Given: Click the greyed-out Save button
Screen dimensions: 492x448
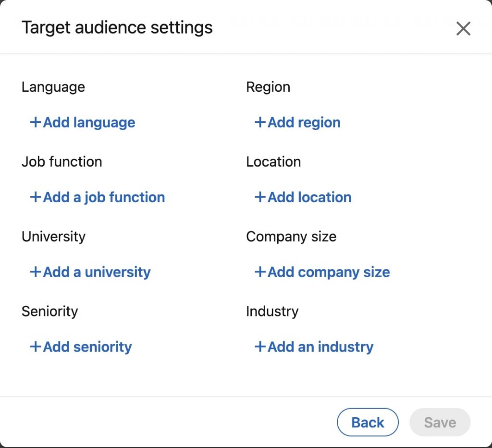Looking at the screenshot, I should pyautogui.click(x=440, y=422).
